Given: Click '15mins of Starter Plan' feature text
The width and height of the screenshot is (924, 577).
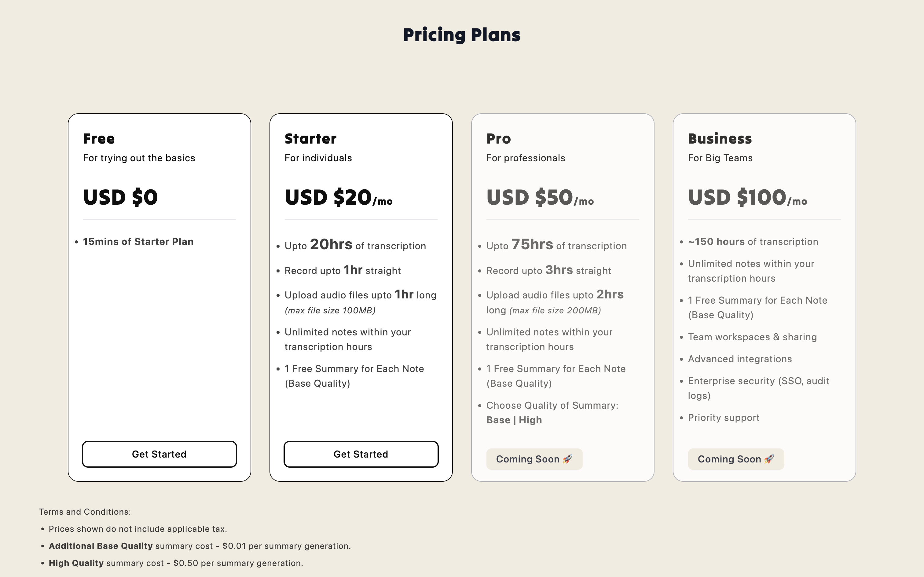Looking at the screenshot, I should (x=138, y=242).
